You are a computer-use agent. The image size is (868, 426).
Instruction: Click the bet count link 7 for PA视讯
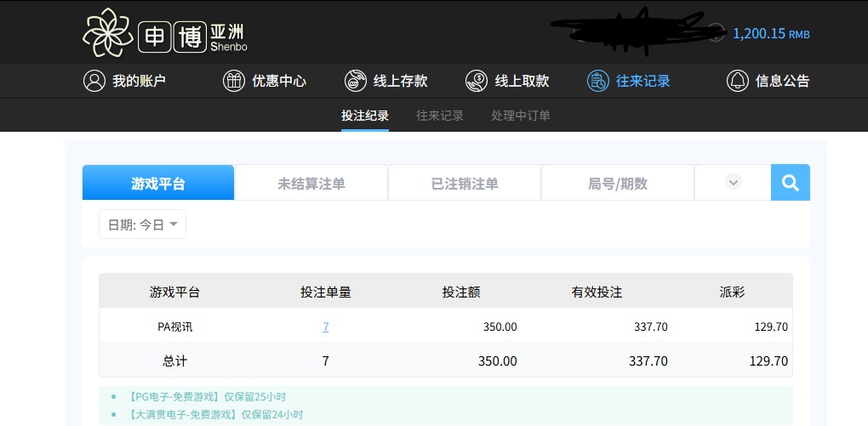(326, 327)
